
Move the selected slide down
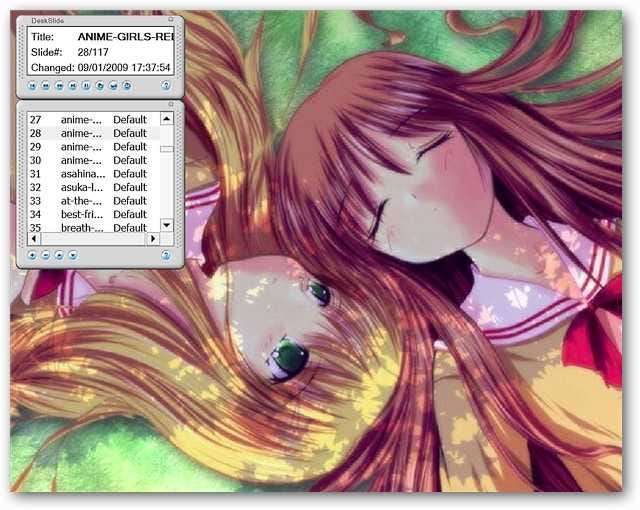tap(73, 255)
